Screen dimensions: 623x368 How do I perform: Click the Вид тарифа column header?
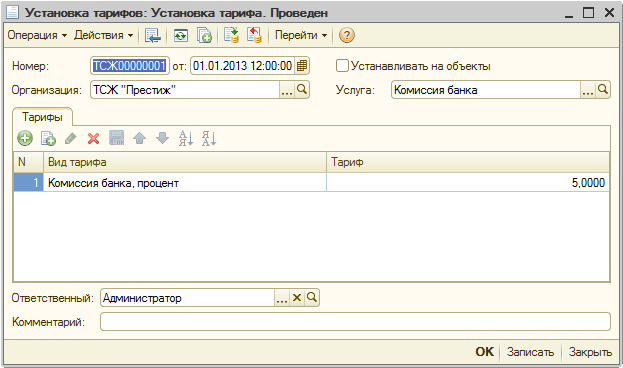[185, 162]
